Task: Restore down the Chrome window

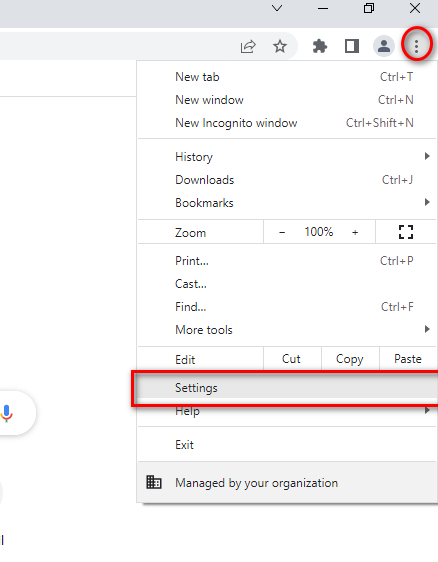Action: click(368, 8)
